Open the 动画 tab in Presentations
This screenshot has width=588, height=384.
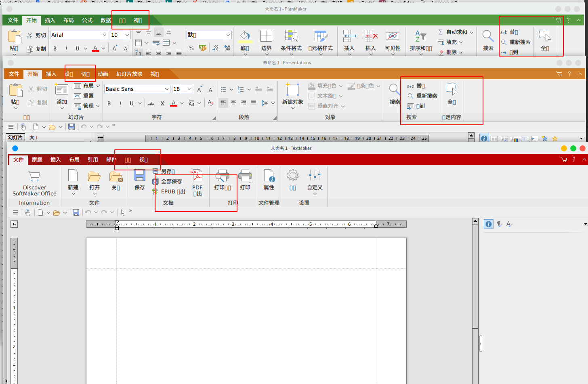click(103, 74)
